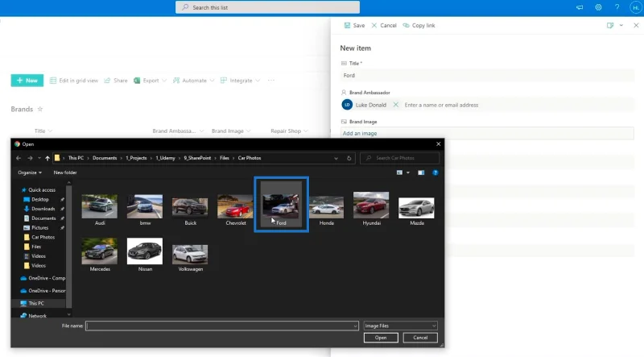The height and width of the screenshot is (357, 644).
Task: Open the edit form icon in panel header
Action: pos(610,26)
